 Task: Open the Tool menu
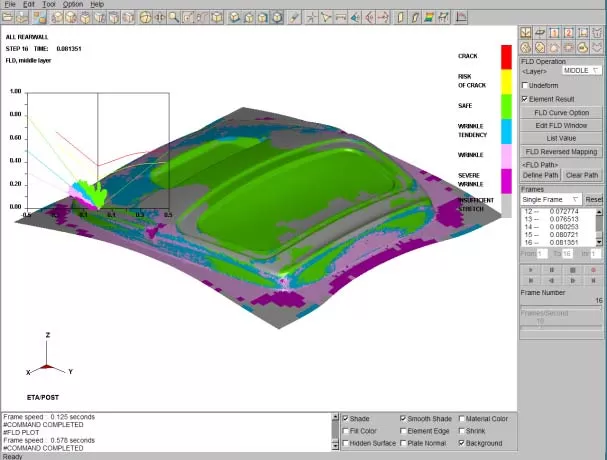coord(49,4)
